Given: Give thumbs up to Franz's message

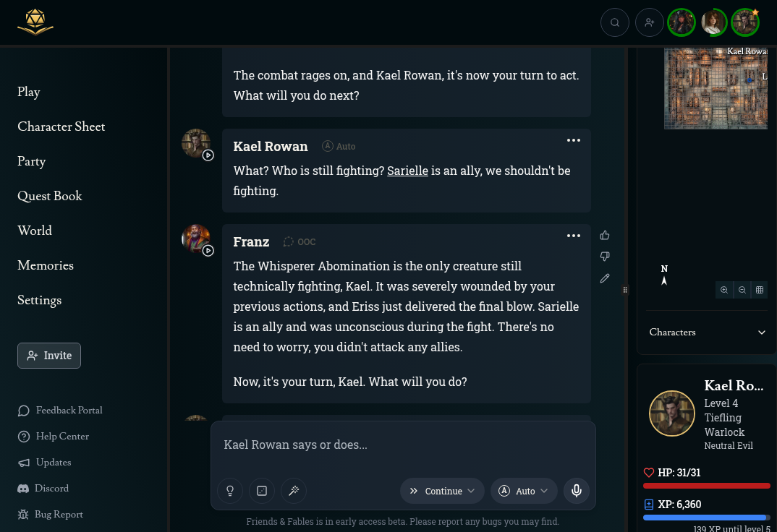Looking at the screenshot, I should tap(605, 235).
